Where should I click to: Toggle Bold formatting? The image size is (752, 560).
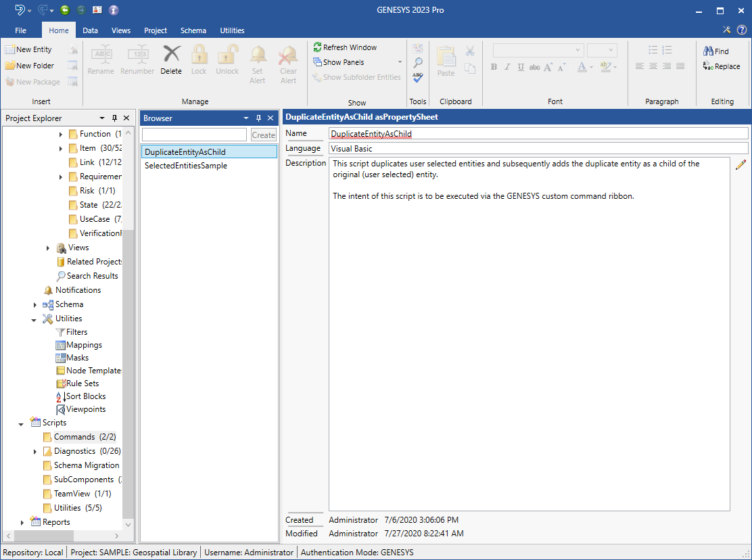(x=494, y=67)
